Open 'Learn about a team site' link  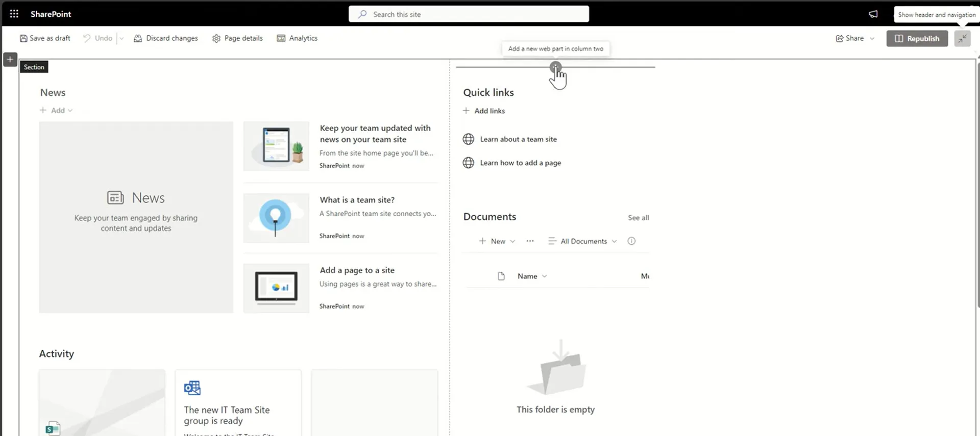click(518, 139)
